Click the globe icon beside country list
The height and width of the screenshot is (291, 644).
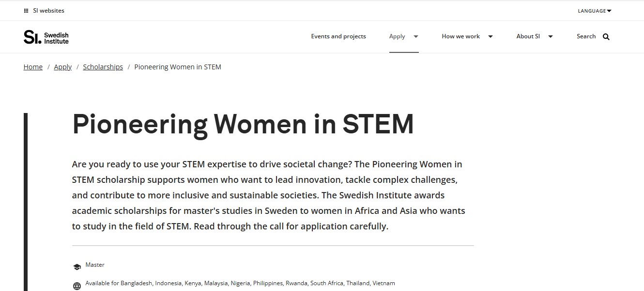click(77, 286)
